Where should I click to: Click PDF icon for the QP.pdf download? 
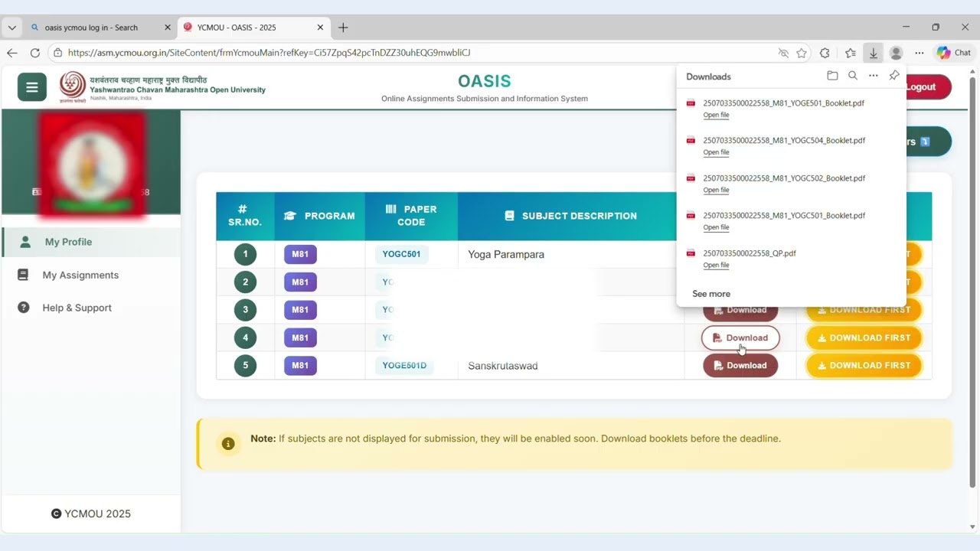(691, 253)
